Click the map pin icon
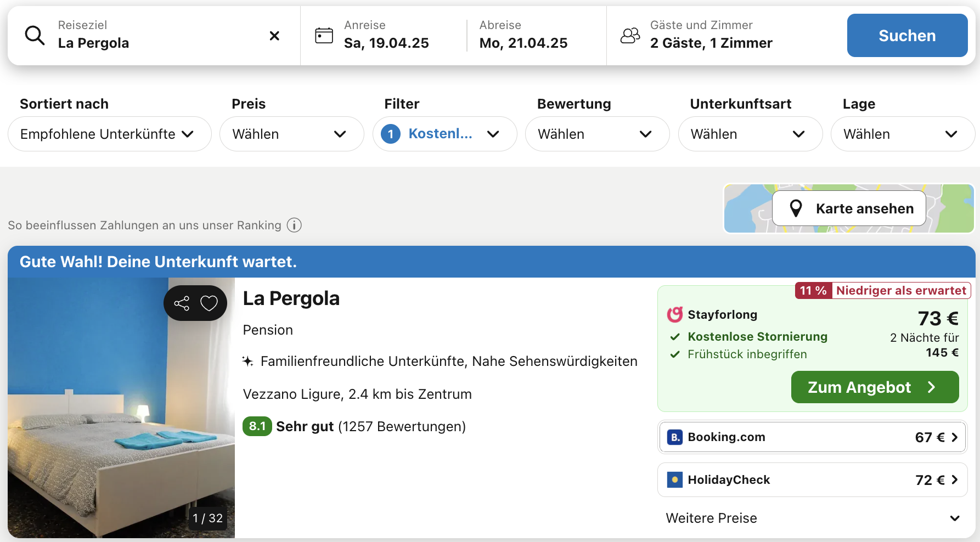 (x=796, y=208)
